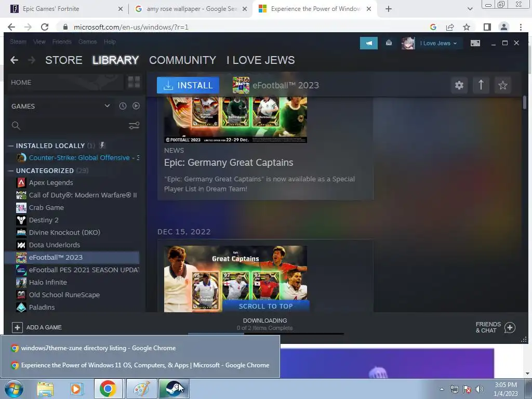
Task: Open FRIENDS & CHAT panel
Action: [495, 327]
